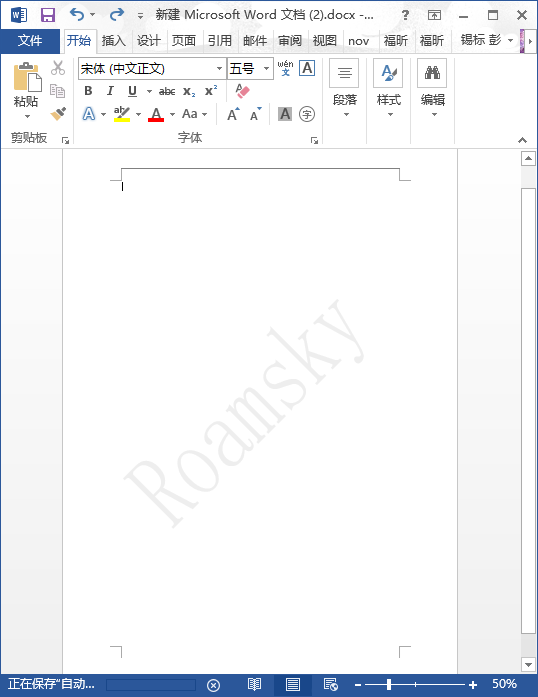Open font color dropdown arrow

pyautogui.click(x=173, y=115)
